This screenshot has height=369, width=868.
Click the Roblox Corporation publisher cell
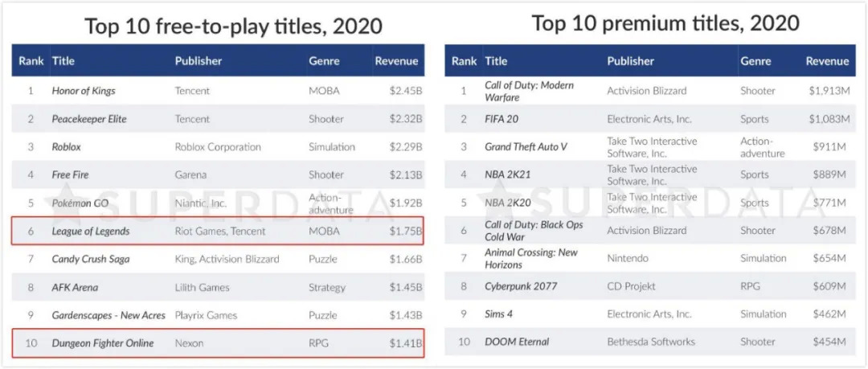click(x=218, y=147)
